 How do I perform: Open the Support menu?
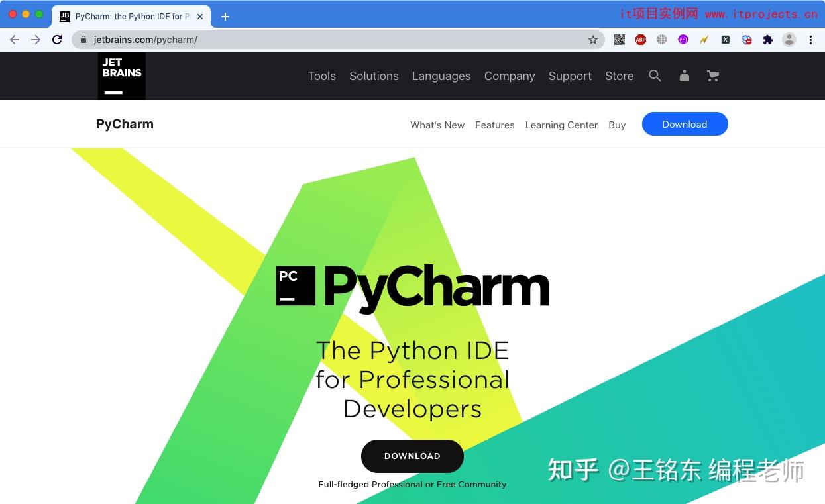point(570,76)
